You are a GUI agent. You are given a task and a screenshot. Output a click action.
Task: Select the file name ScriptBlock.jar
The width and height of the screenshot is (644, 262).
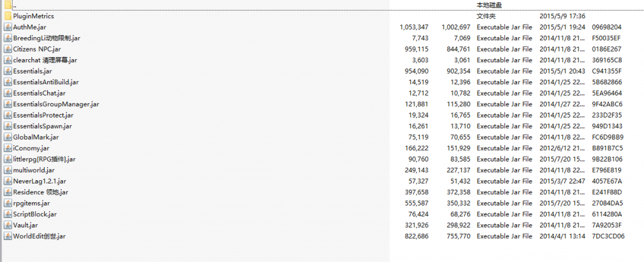click(35, 214)
